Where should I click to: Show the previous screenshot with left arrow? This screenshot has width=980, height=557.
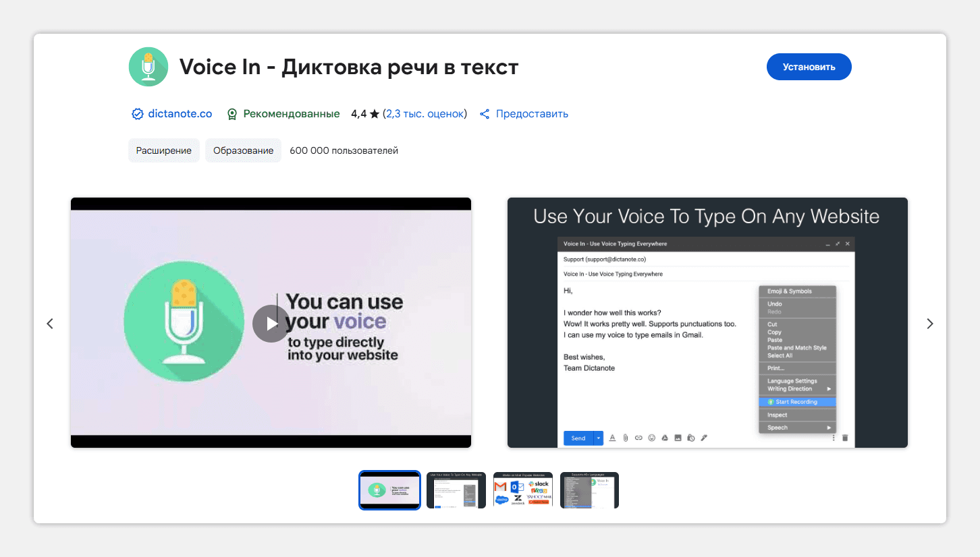pyautogui.click(x=50, y=324)
